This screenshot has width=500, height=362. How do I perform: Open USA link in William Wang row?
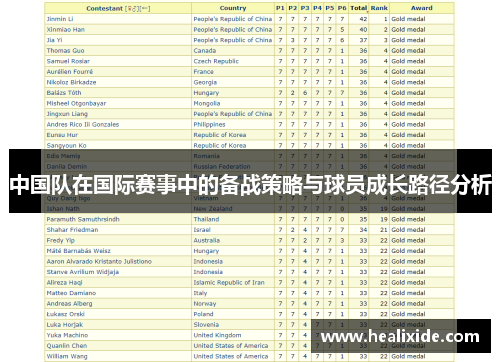tap(231, 356)
